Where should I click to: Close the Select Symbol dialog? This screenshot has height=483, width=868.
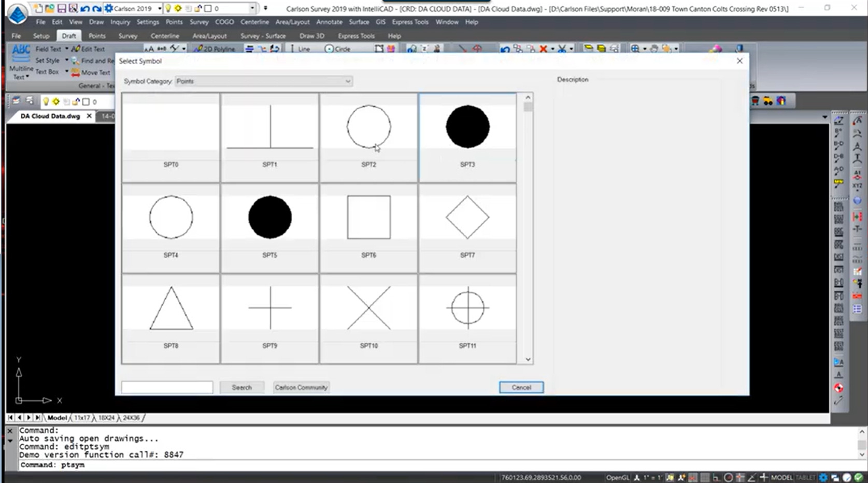(739, 61)
